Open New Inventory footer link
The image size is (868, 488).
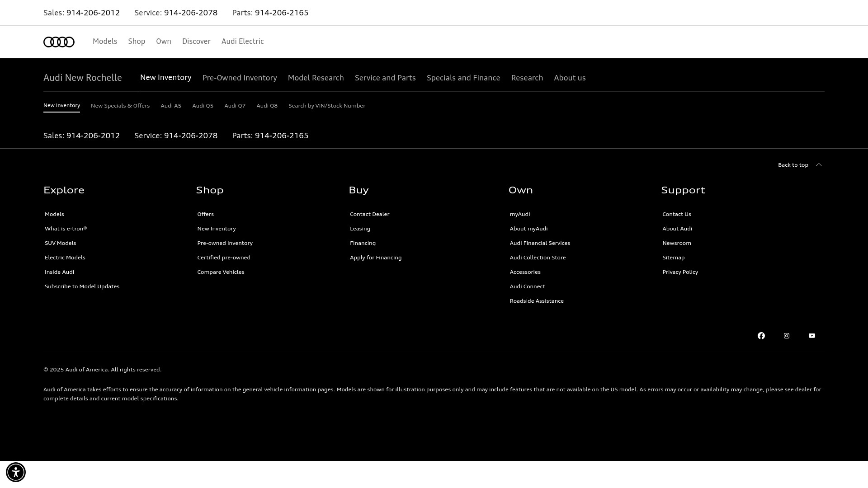click(x=216, y=229)
